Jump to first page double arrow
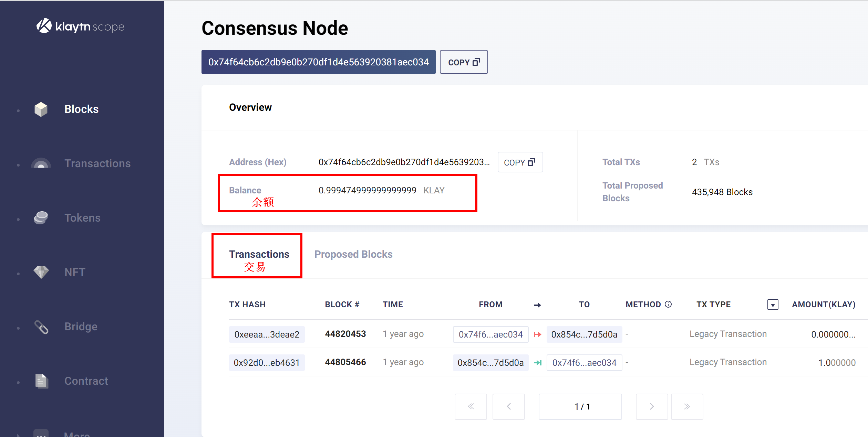 (471, 406)
